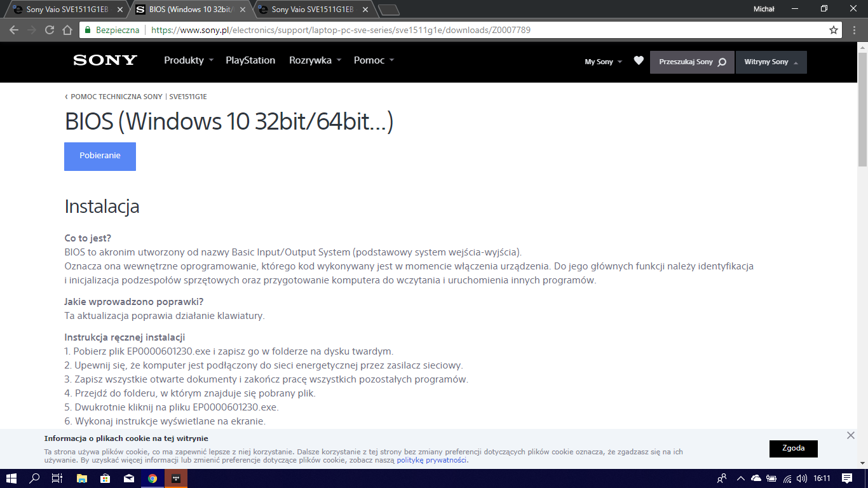Open Microsoft Store from the taskbar
The width and height of the screenshot is (868, 488).
105,478
